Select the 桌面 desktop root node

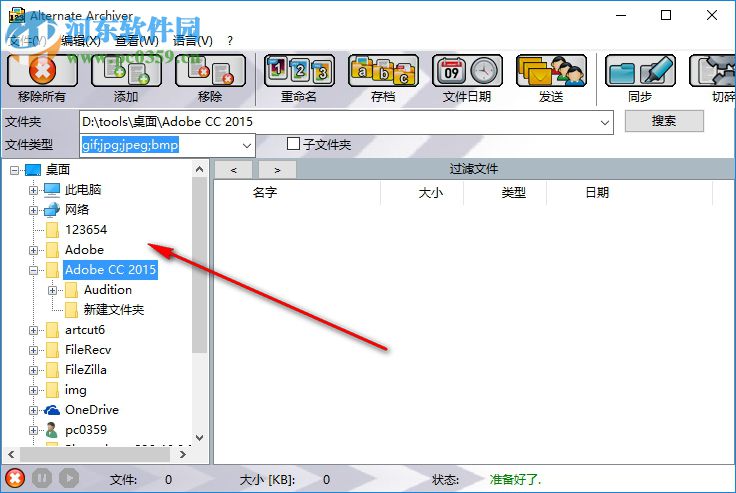click(x=58, y=169)
